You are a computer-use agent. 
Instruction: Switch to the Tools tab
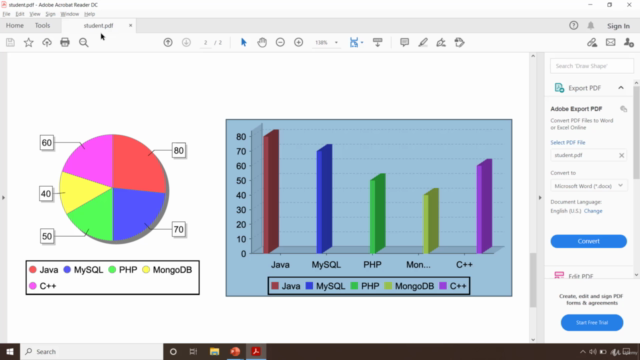[42, 25]
